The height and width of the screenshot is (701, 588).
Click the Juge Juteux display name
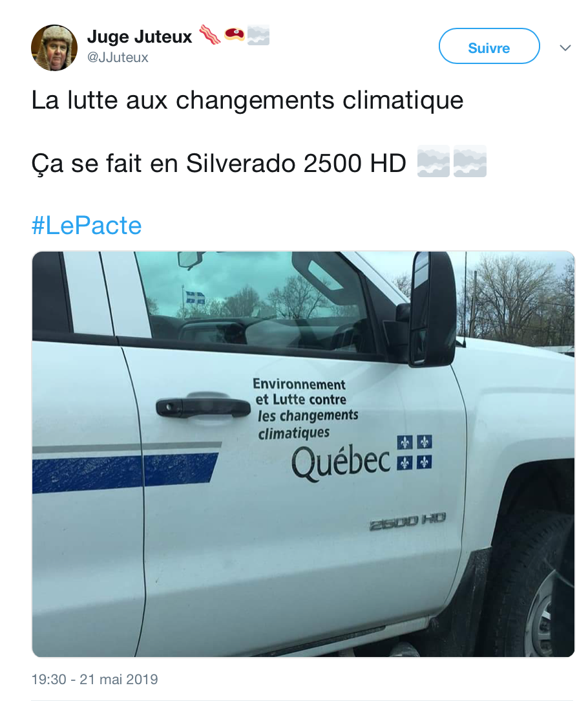[x=140, y=36]
